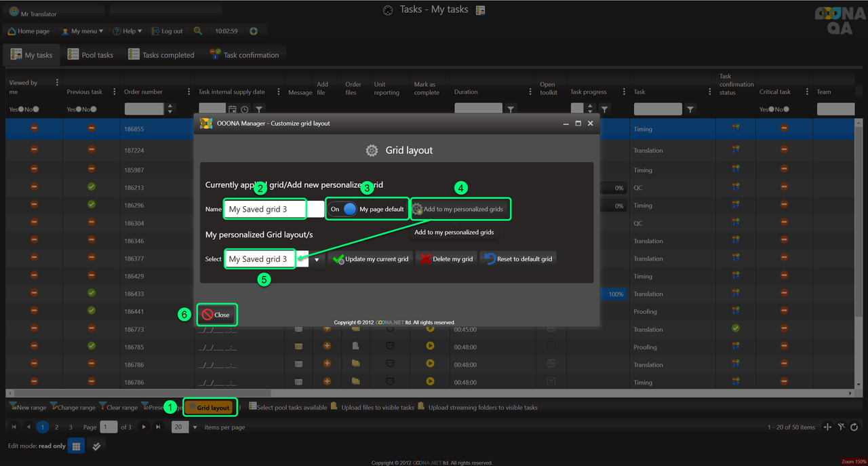Screen dimensions: 868x466
Task: Click the search magnifier icon in top toolbar
Action: [x=198, y=31]
